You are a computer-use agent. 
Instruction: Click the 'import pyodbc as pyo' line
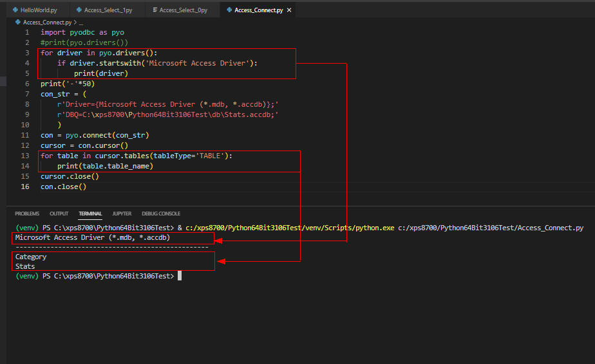coord(82,32)
